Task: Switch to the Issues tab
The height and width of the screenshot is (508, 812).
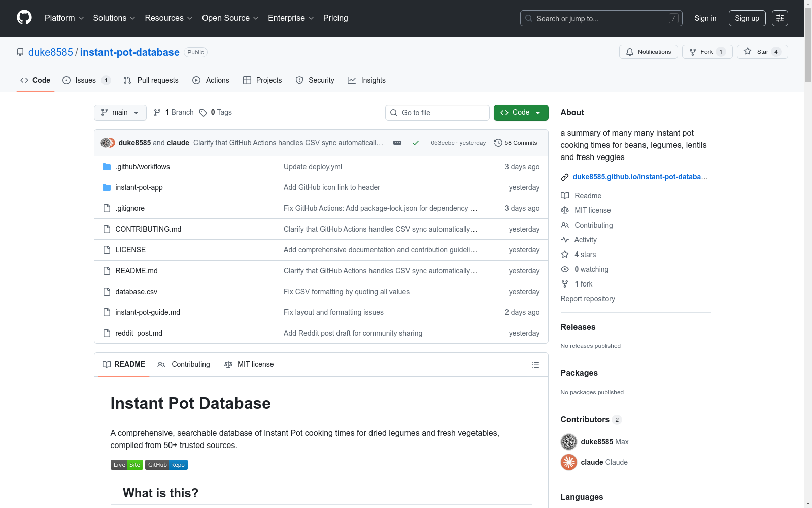Action: pos(86,80)
